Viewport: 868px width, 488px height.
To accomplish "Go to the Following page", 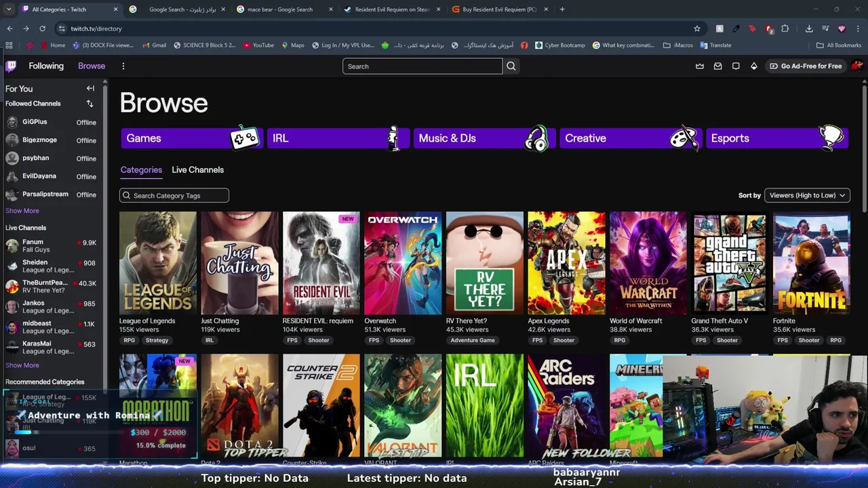I will [x=46, y=66].
